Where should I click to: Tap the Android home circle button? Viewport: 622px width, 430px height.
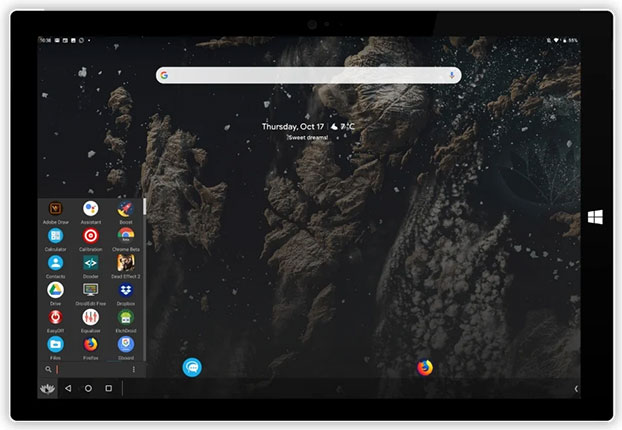[x=88, y=388]
